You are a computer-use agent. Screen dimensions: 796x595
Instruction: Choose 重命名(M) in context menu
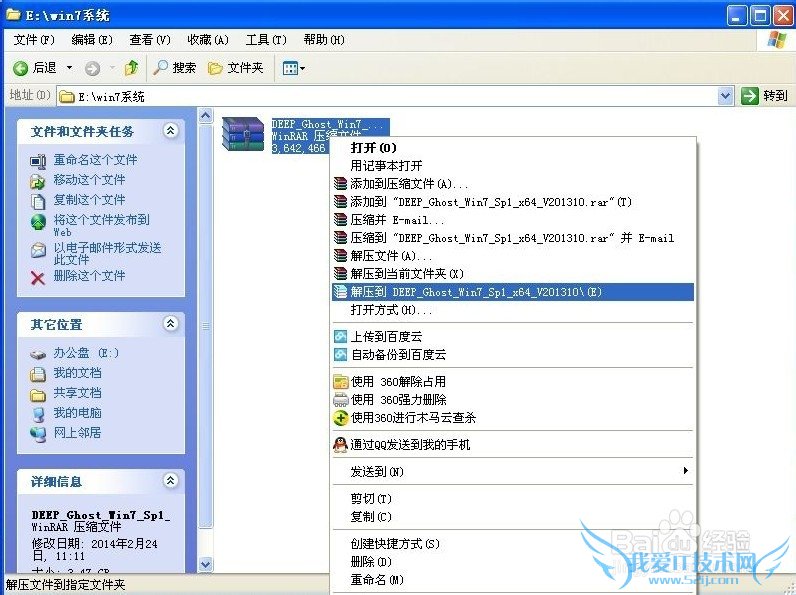pyautogui.click(x=513, y=579)
